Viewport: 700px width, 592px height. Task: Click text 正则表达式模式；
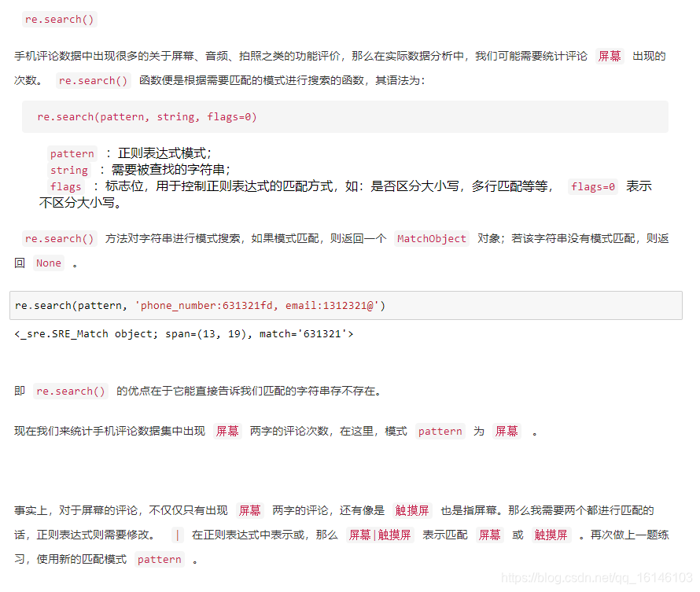pyautogui.click(x=164, y=153)
